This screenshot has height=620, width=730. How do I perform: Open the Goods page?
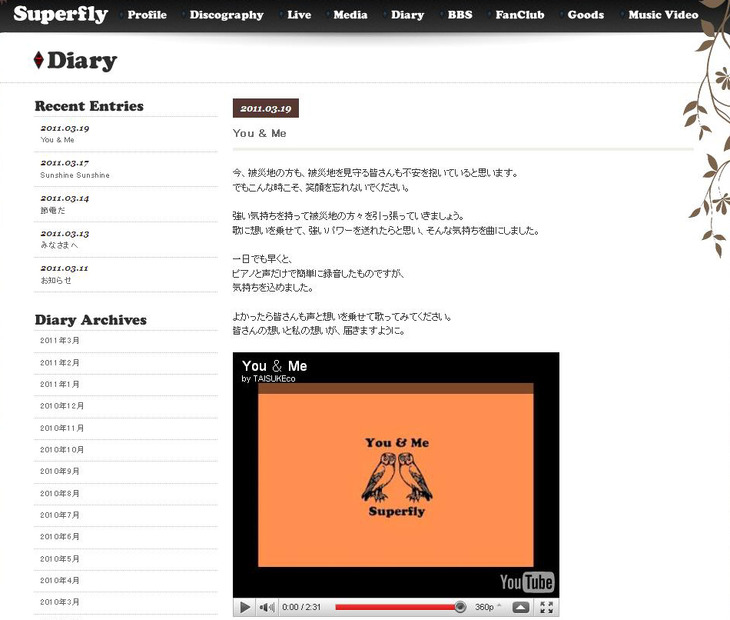point(586,15)
